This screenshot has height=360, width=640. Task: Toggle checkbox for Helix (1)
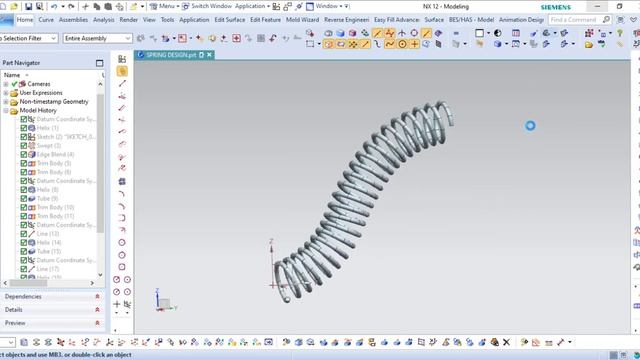click(24, 128)
